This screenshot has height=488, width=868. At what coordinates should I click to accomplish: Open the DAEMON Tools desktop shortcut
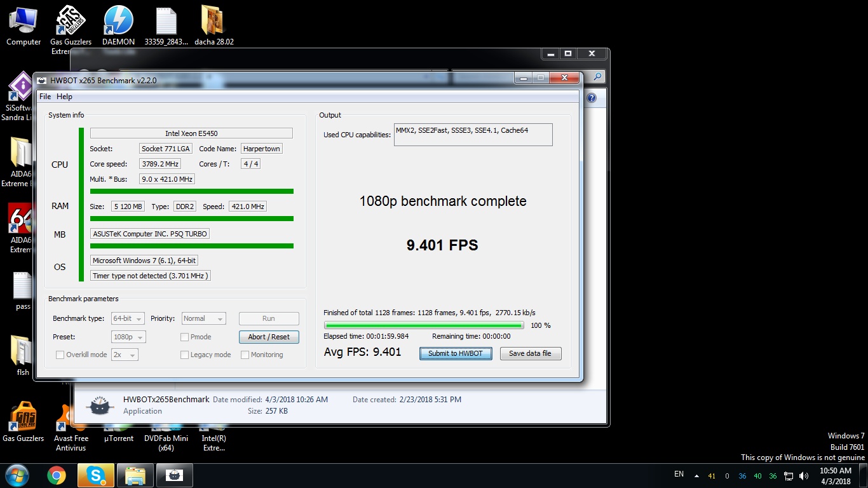click(x=118, y=26)
